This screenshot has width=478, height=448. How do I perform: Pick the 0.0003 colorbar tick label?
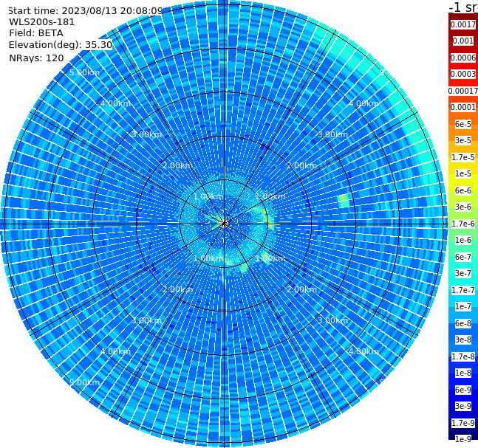(x=463, y=74)
